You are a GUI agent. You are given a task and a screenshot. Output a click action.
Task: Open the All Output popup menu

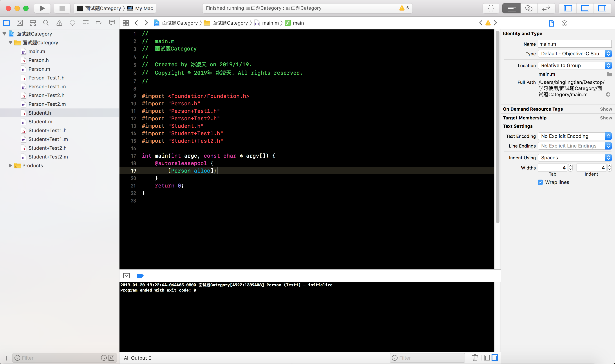[138, 358]
